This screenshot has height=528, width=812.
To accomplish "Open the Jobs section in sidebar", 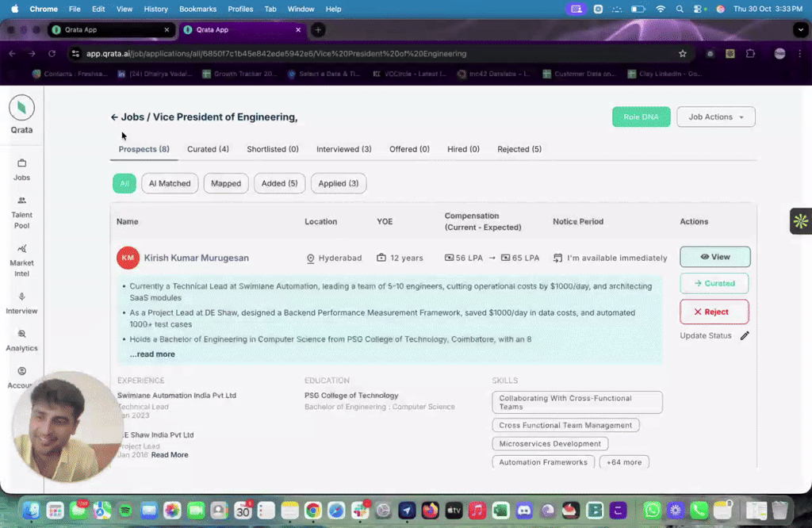I will coord(21,170).
